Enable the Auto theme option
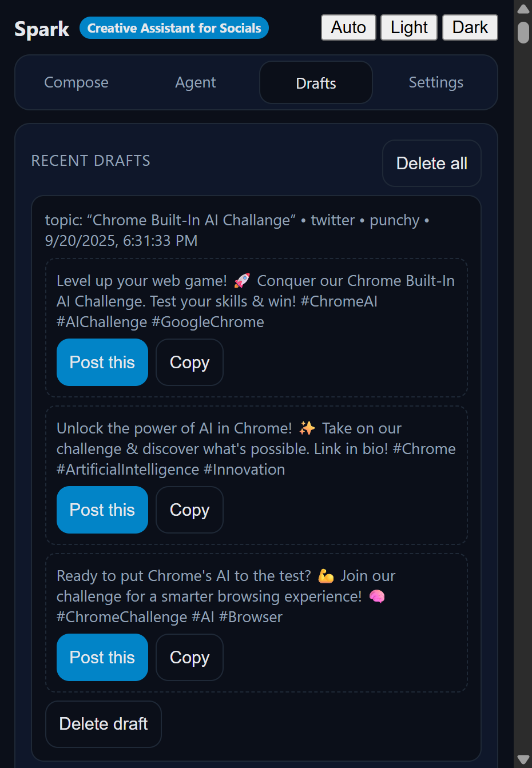 (x=348, y=27)
